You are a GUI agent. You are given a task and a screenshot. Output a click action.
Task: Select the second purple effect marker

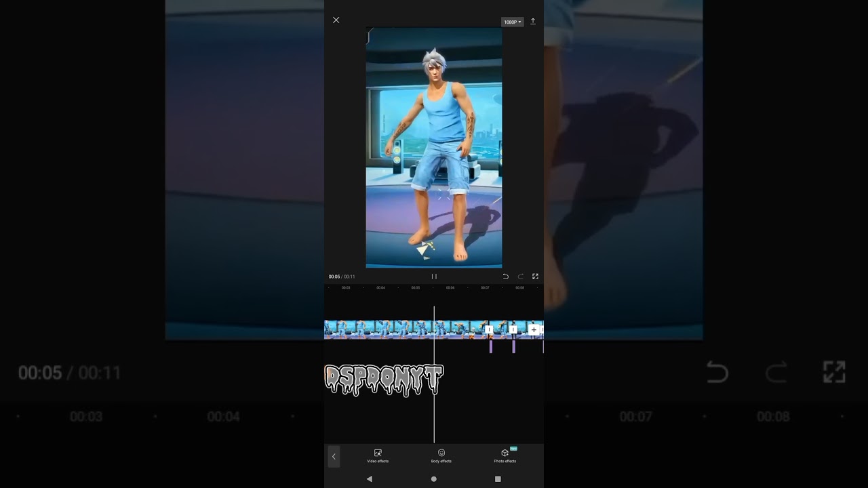513,346
